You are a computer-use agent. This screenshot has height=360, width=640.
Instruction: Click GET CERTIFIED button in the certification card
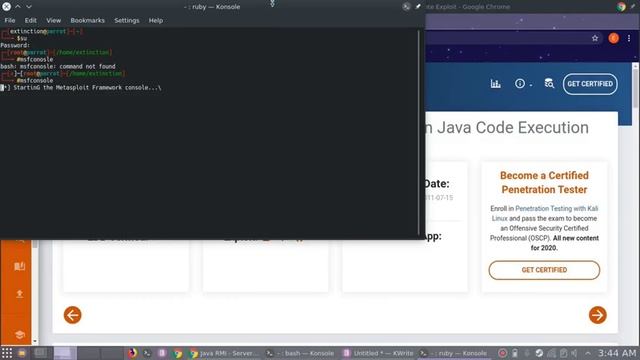click(x=544, y=270)
